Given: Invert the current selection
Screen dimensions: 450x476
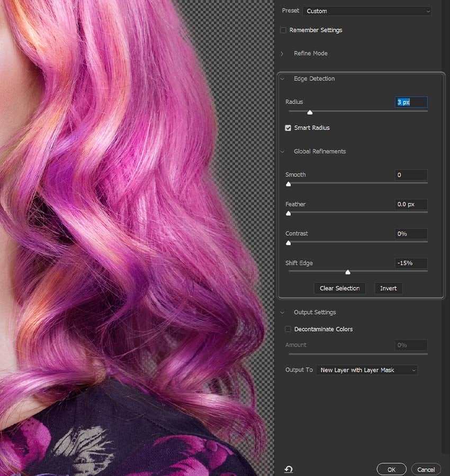Looking at the screenshot, I should click(x=388, y=288).
